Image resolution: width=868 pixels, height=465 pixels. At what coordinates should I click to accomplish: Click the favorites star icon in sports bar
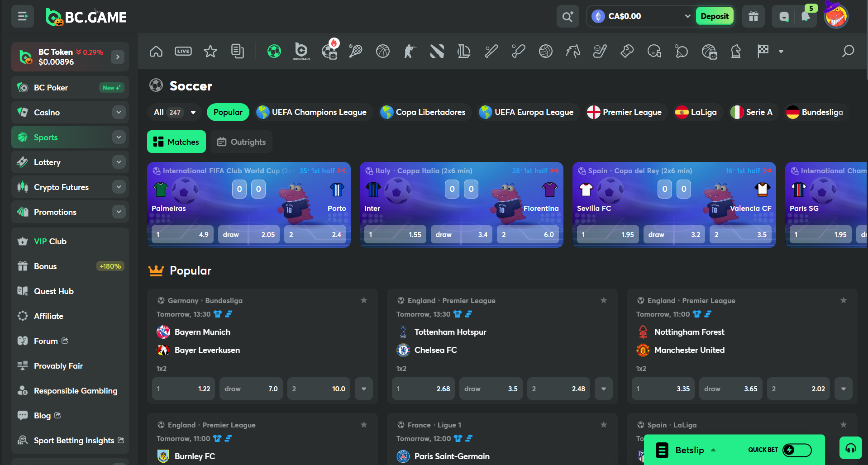tap(210, 52)
